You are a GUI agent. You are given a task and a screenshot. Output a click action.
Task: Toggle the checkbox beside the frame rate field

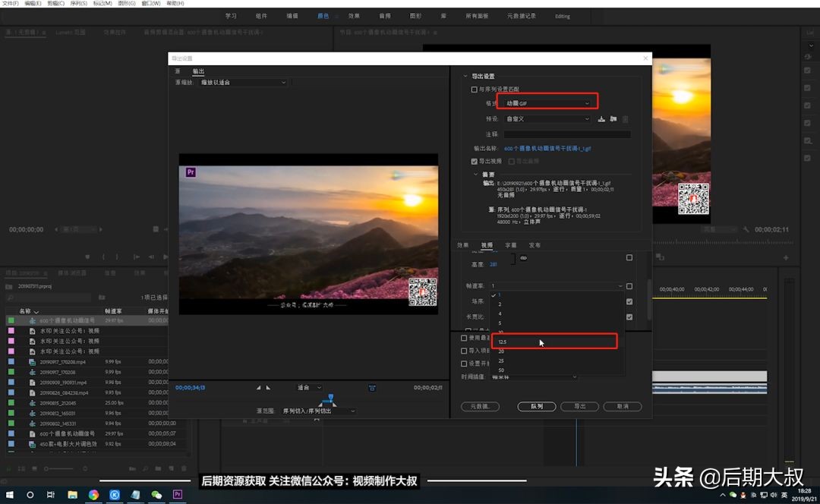[x=629, y=286]
